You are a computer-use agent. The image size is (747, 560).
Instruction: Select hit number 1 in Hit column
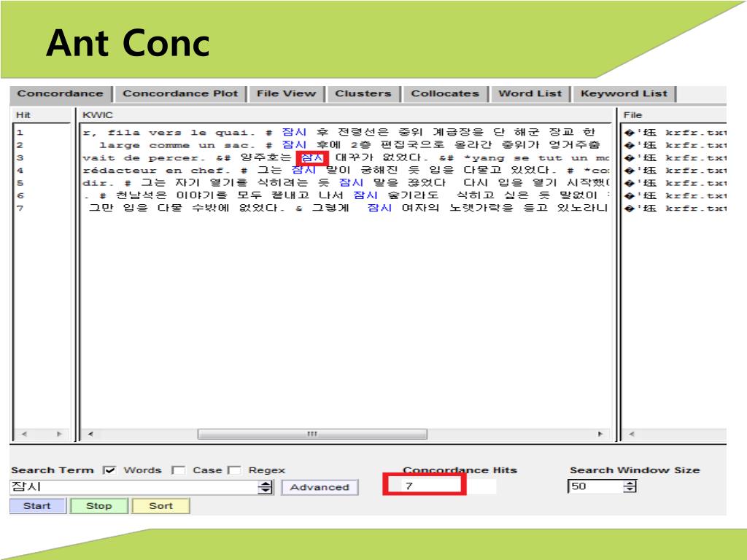pos(20,133)
